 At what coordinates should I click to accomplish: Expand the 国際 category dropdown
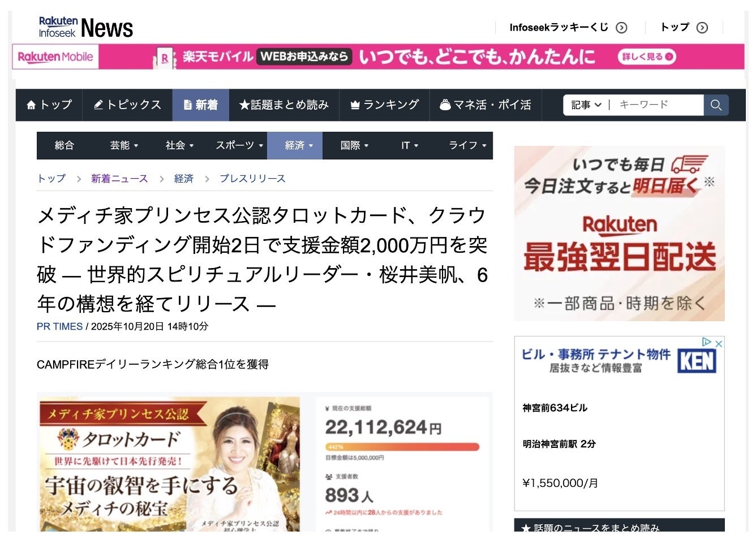[354, 145]
